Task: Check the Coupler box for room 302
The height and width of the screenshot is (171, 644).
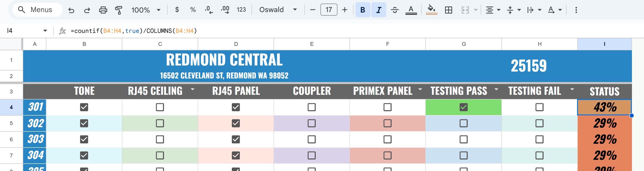Action: point(312,123)
